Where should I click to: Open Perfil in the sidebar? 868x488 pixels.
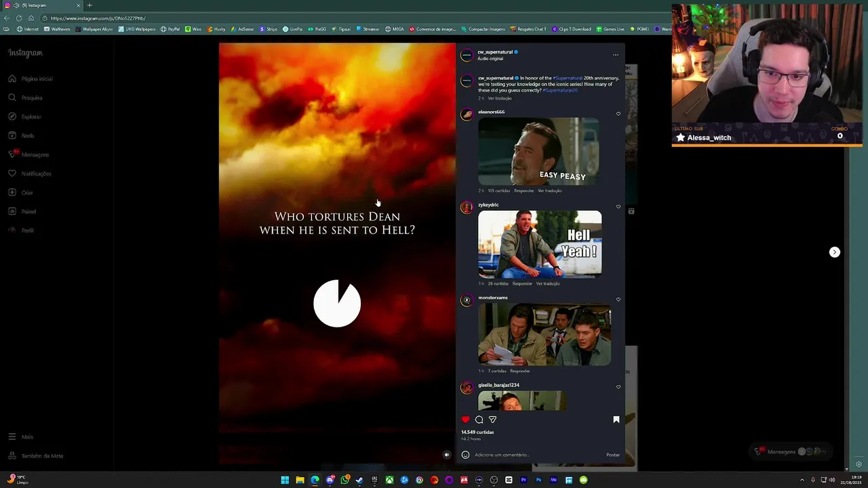pyautogui.click(x=22, y=230)
